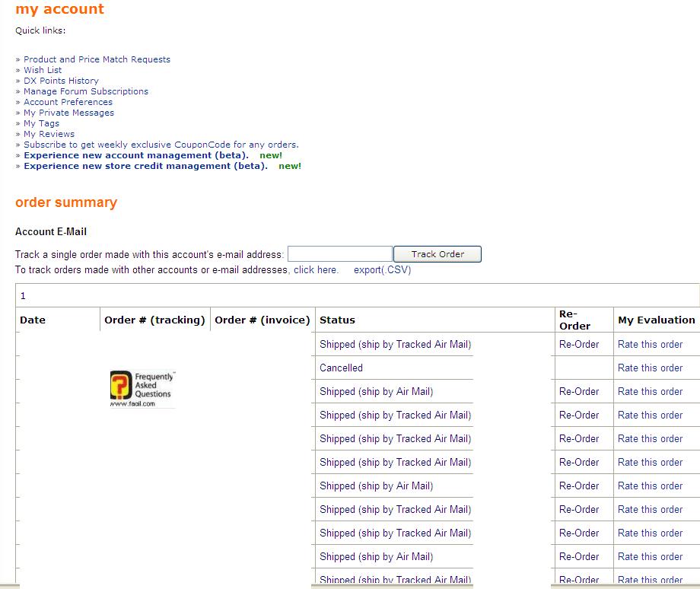The image size is (700, 589).
Task: Click Re-Order on first shipped order
Action: 579,344
